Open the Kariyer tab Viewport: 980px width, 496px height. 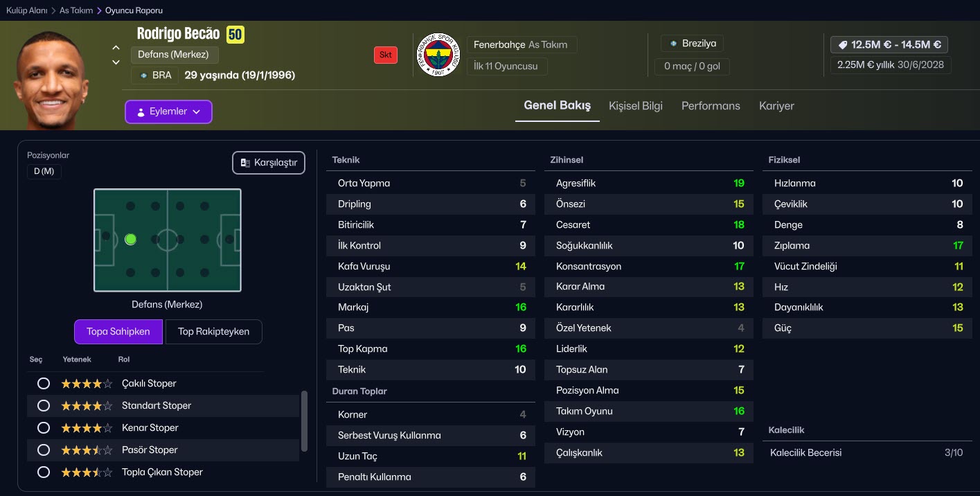776,106
